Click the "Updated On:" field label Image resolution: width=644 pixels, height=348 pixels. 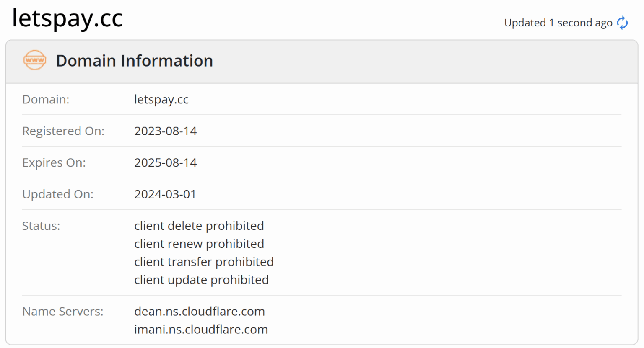[x=58, y=194]
